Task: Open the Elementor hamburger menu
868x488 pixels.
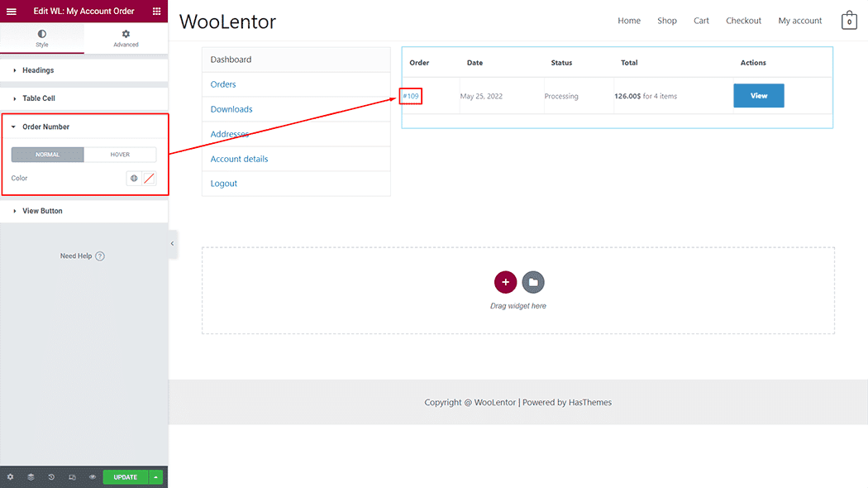Action: (x=12, y=12)
